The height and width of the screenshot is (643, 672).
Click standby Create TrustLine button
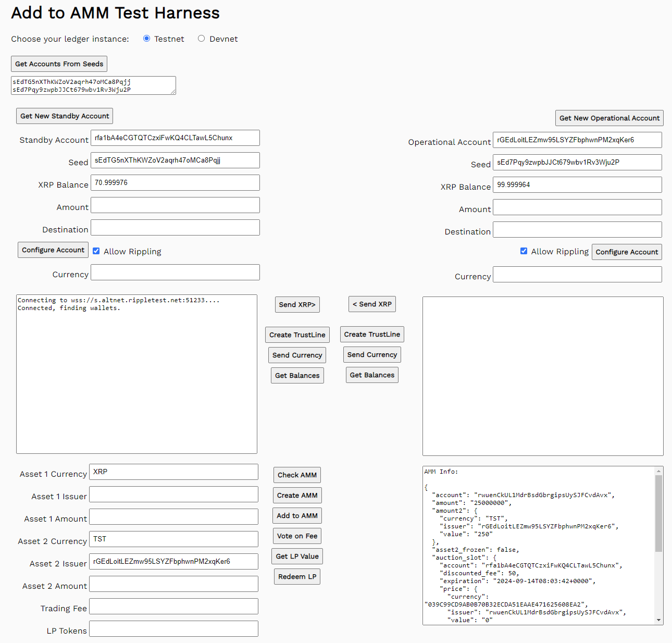click(x=297, y=335)
